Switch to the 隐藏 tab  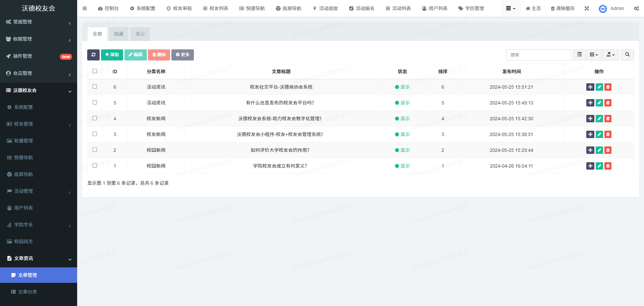click(x=119, y=34)
